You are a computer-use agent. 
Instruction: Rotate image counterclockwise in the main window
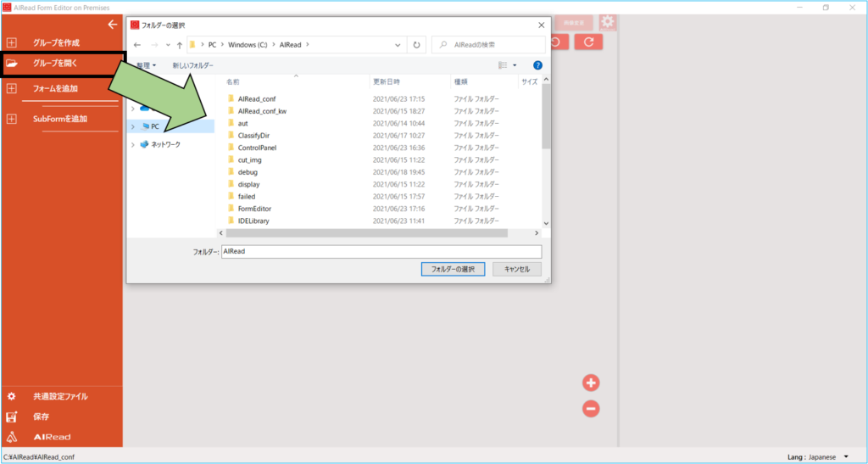tap(559, 42)
